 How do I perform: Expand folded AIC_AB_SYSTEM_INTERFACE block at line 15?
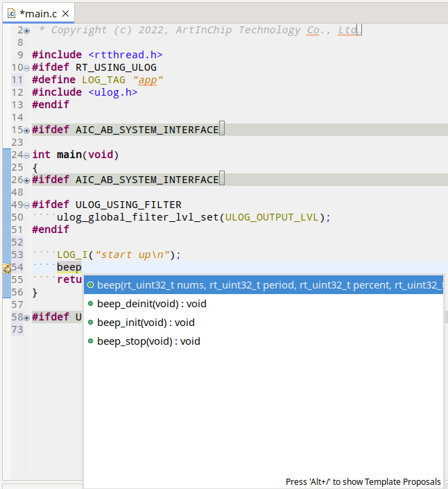pyautogui.click(x=27, y=130)
